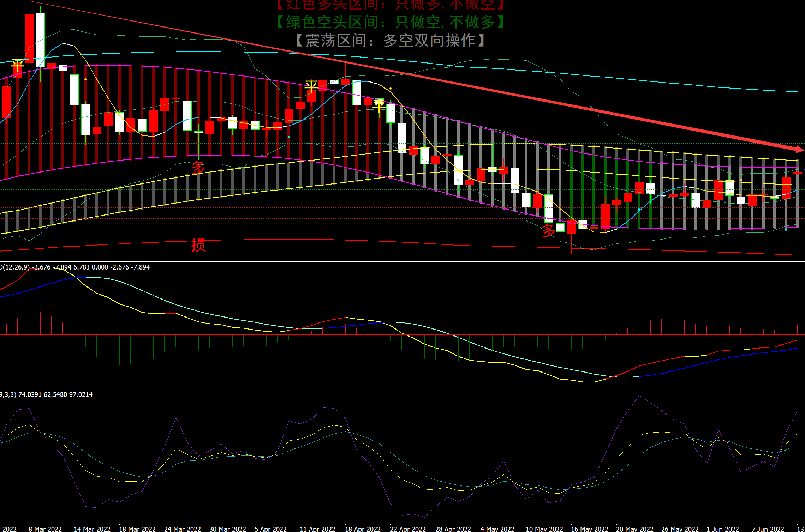Click the 7 Jun 2022 date label
The image size is (805, 532).
[x=768, y=528]
